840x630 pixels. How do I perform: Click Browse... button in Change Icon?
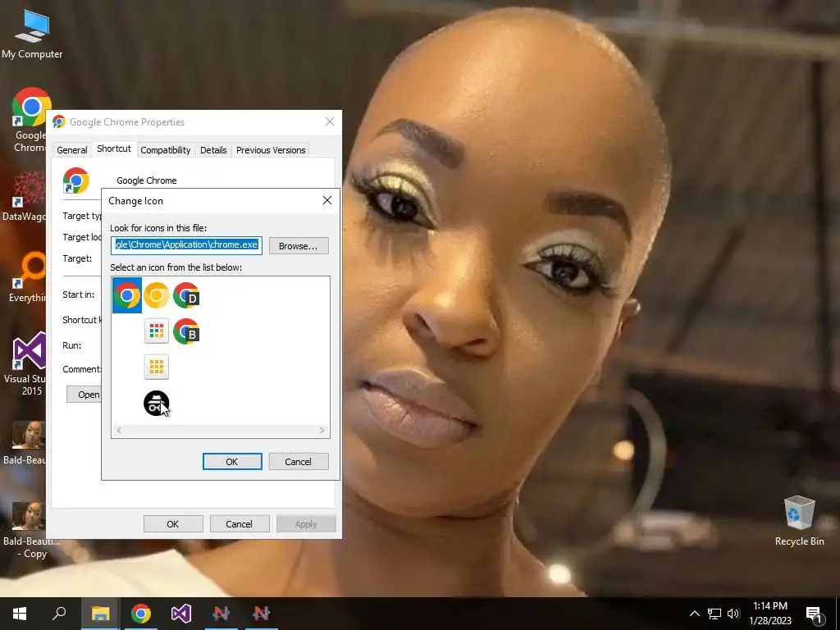tap(299, 246)
